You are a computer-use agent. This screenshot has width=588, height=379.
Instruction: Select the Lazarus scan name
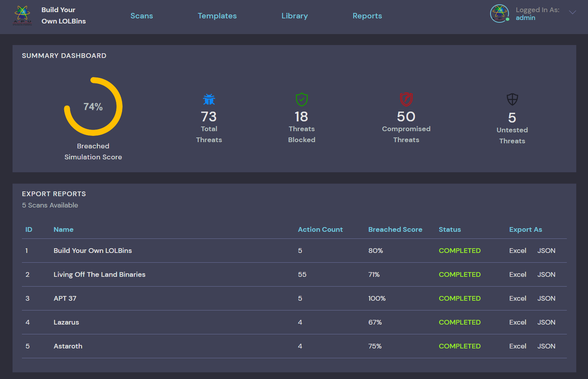[66, 322]
